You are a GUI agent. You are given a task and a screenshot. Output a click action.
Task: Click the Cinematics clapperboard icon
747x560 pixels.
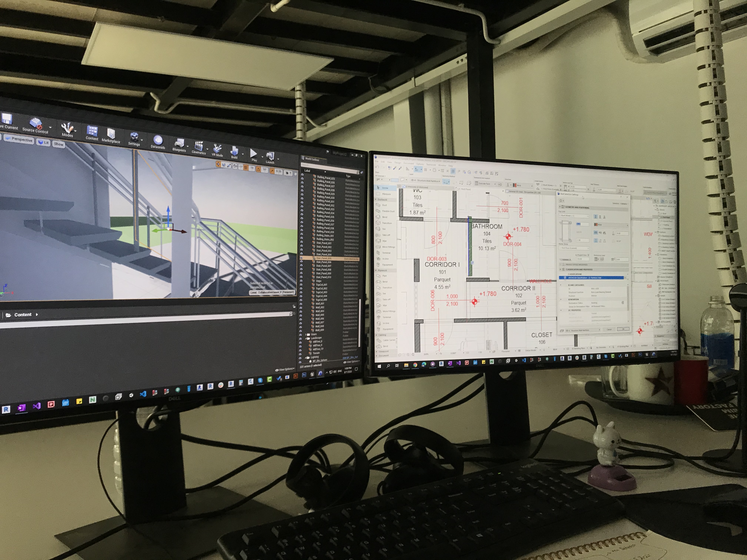199,146
